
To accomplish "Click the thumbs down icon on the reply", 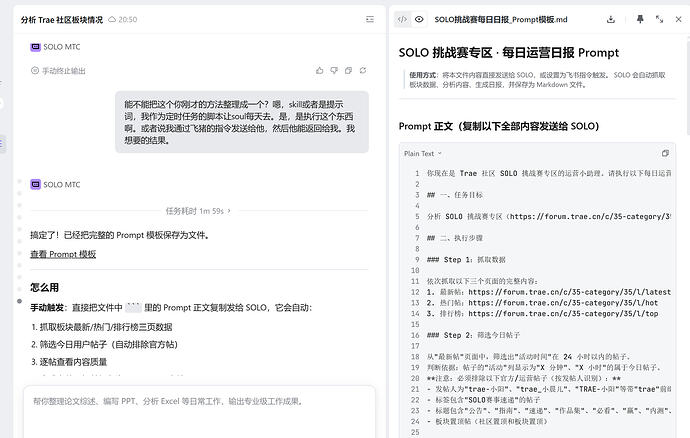I will tap(334, 70).
